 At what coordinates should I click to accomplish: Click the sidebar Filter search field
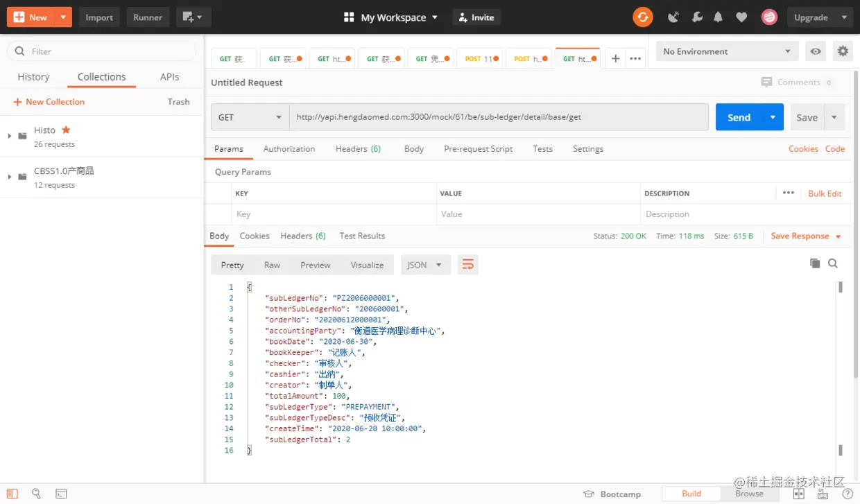[x=102, y=51]
